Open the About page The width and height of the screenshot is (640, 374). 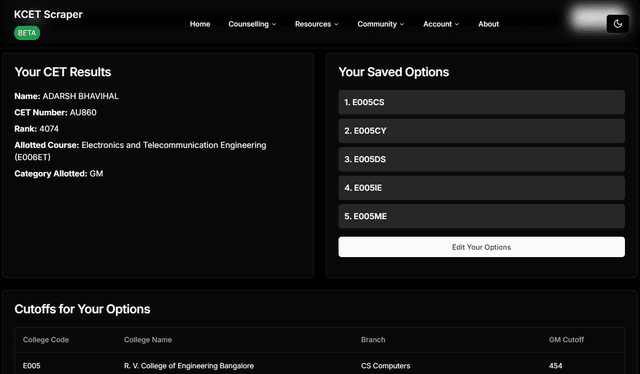489,24
